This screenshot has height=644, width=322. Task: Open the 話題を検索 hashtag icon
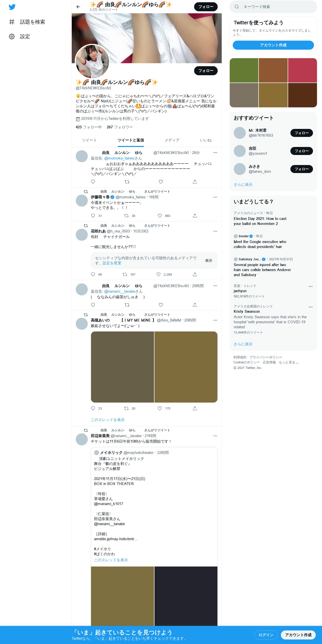12,22
